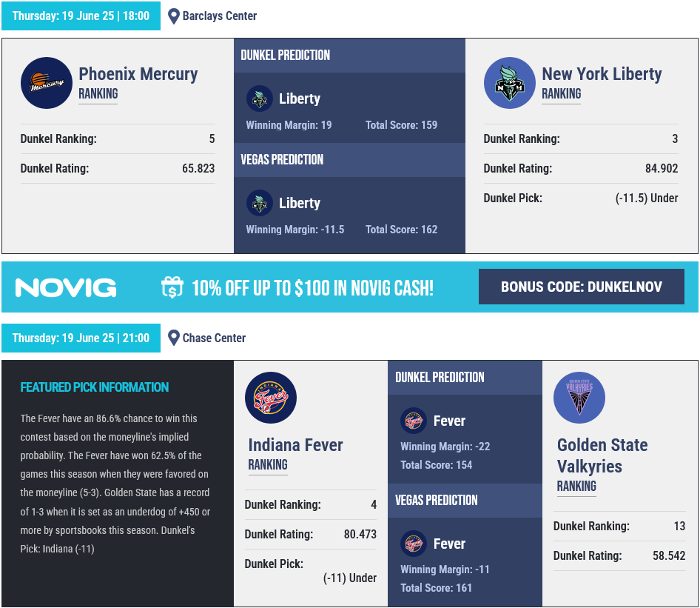Click Liberty icon in Dunkel Prediction

260,98
